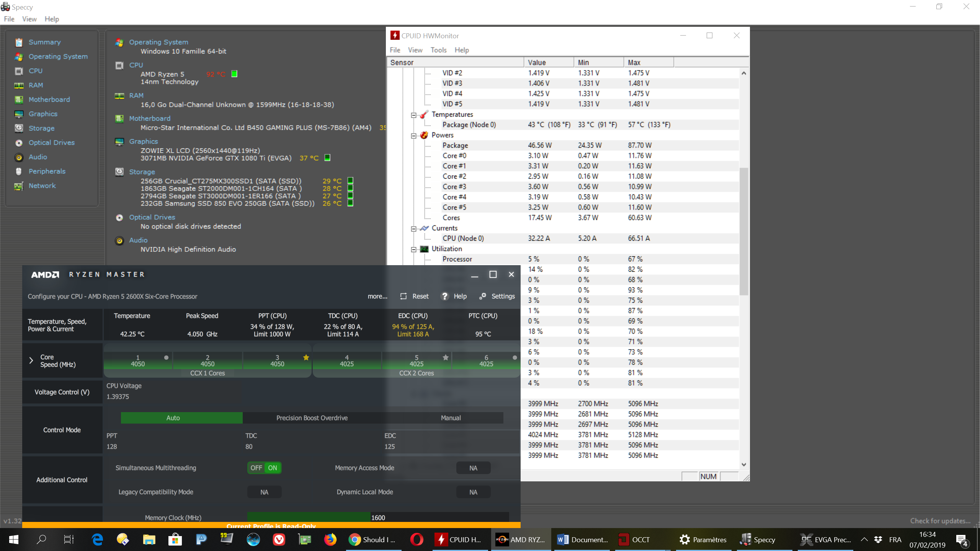This screenshot has height=551, width=980.
Task: Open Speccy View menu
Action: (x=29, y=19)
